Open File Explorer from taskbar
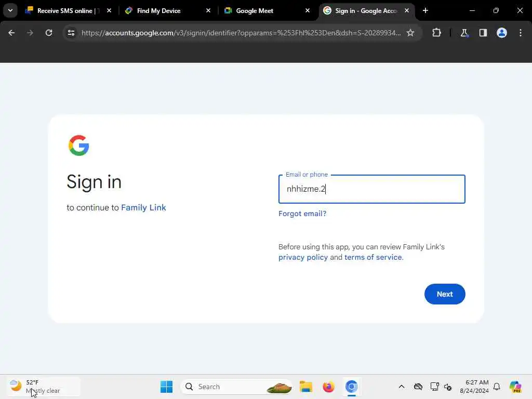 coord(305,387)
